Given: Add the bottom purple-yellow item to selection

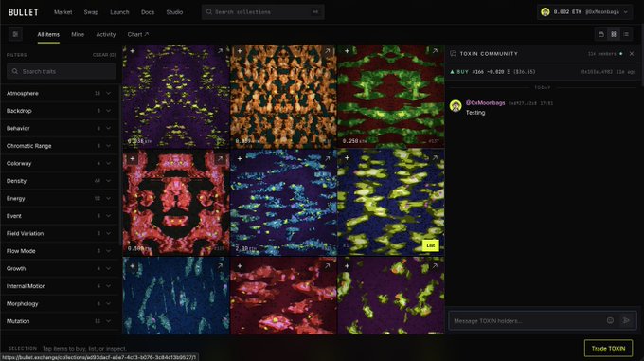Looking at the screenshot, I should click(x=347, y=266).
